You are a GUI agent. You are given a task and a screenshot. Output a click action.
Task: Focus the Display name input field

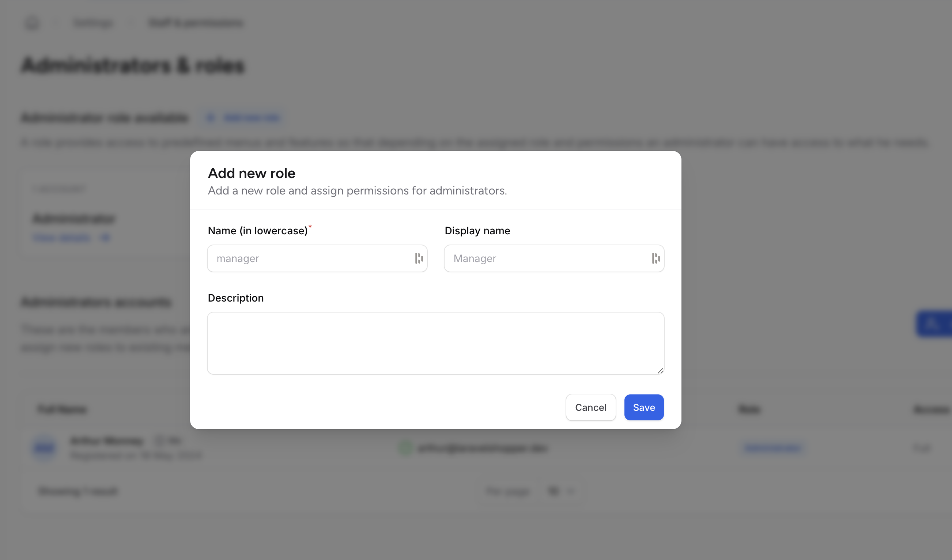548,258
